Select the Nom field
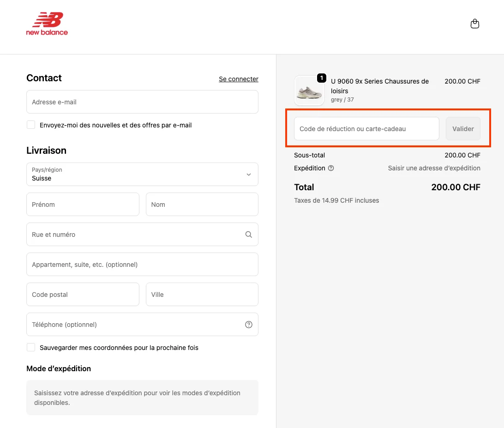Image resolution: width=504 pixels, height=428 pixels. click(x=202, y=204)
